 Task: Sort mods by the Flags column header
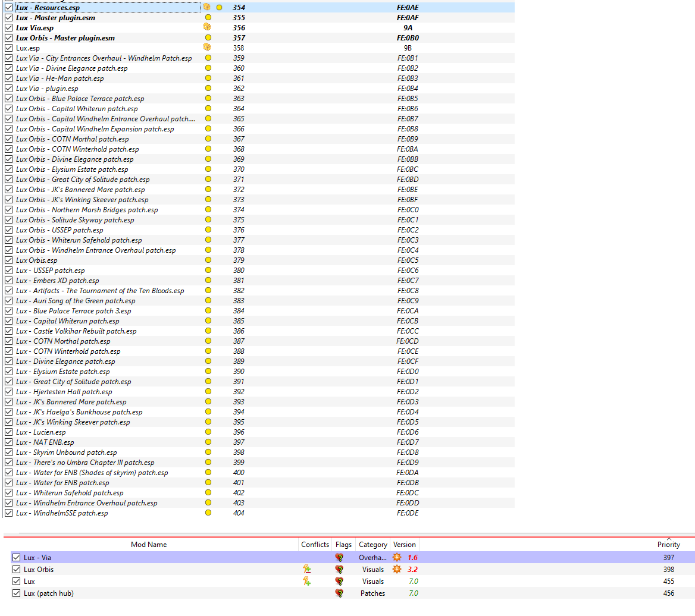click(343, 545)
